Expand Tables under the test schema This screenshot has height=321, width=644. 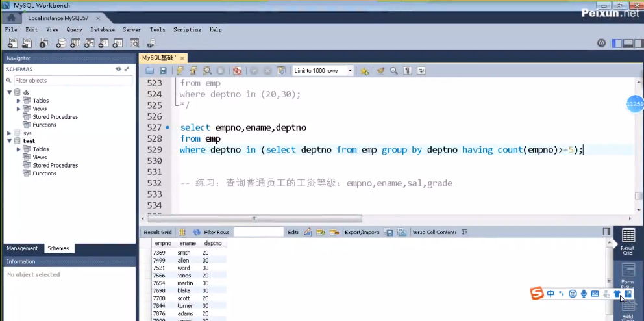(x=19, y=149)
